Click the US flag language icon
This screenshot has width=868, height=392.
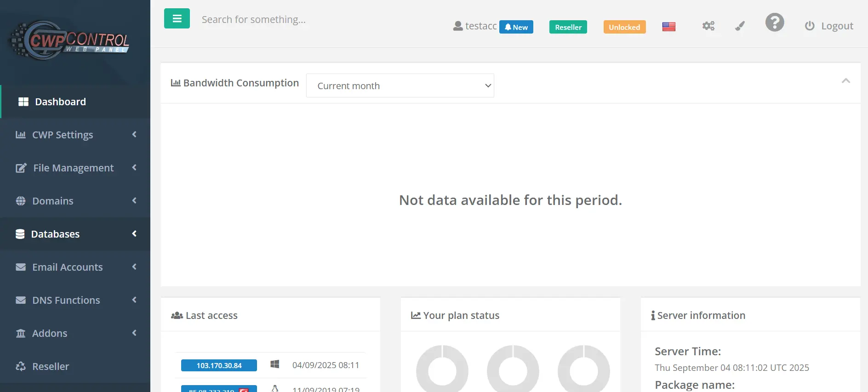coord(669,27)
